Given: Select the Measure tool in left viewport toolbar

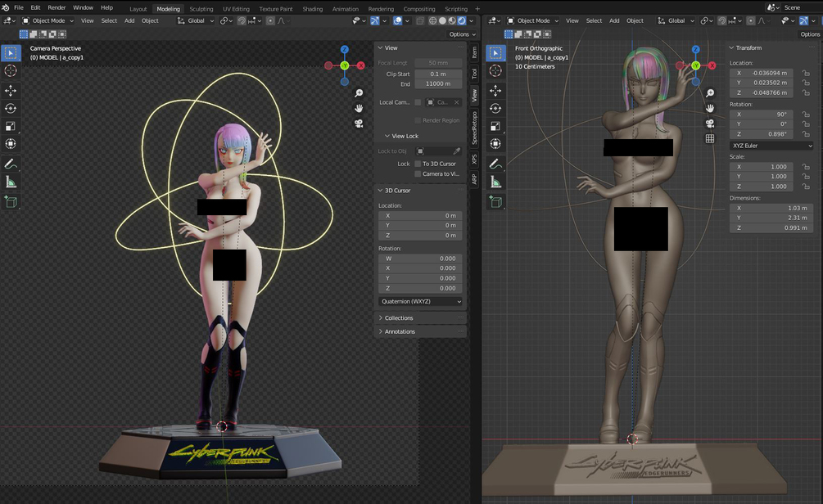Looking at the screenshot, I should (11, 182).
